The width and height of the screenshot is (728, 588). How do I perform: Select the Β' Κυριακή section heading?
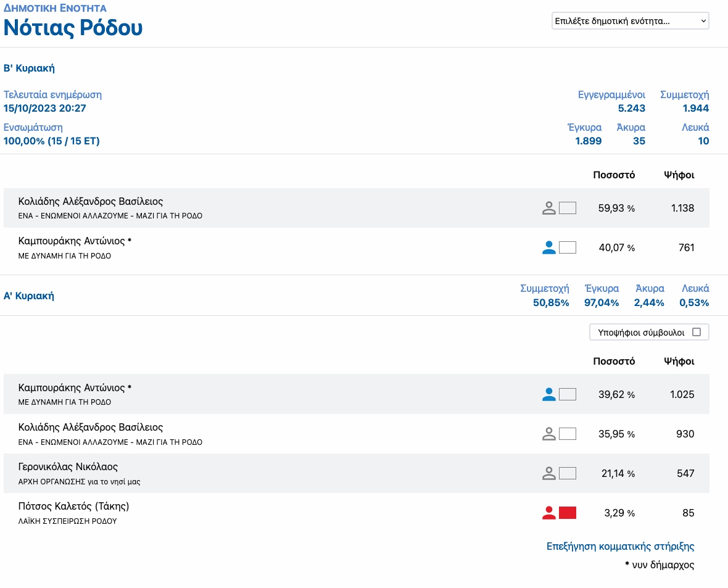[x=29, y=68]
